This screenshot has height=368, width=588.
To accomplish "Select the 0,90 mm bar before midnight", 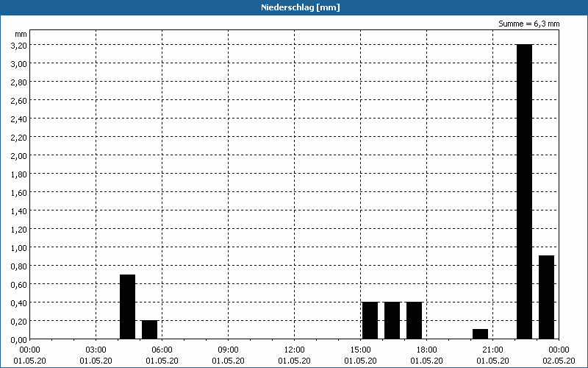I will point(546,297).
